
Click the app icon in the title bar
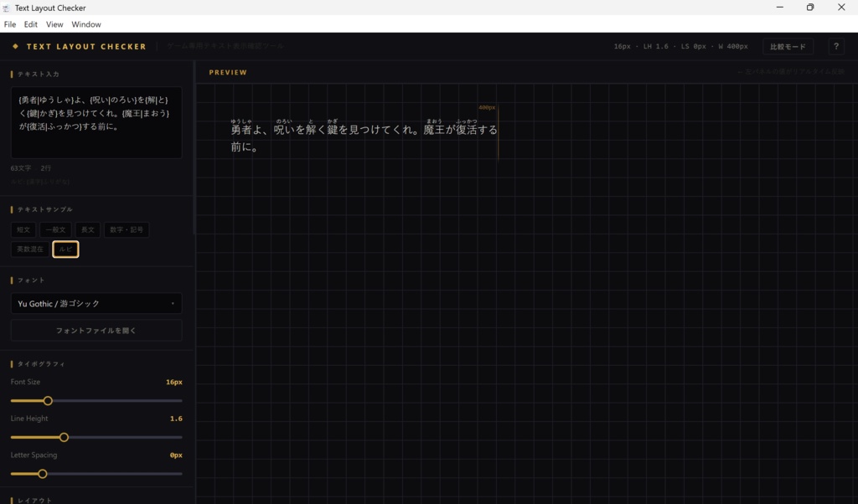coord(6,8)
